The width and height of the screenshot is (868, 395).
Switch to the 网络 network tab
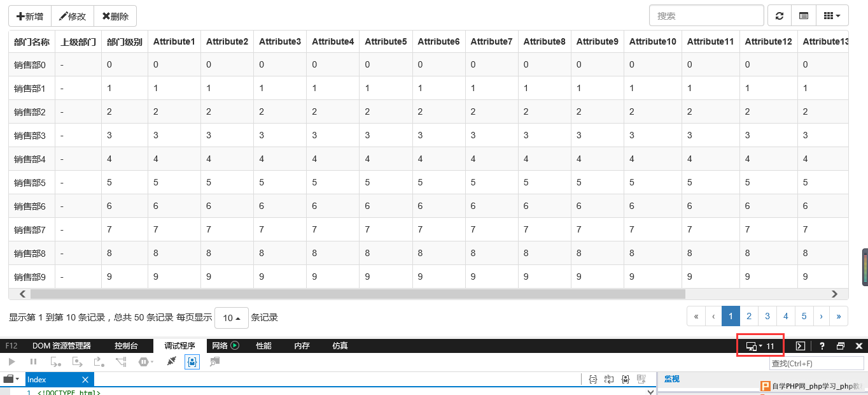click(225, 346)
